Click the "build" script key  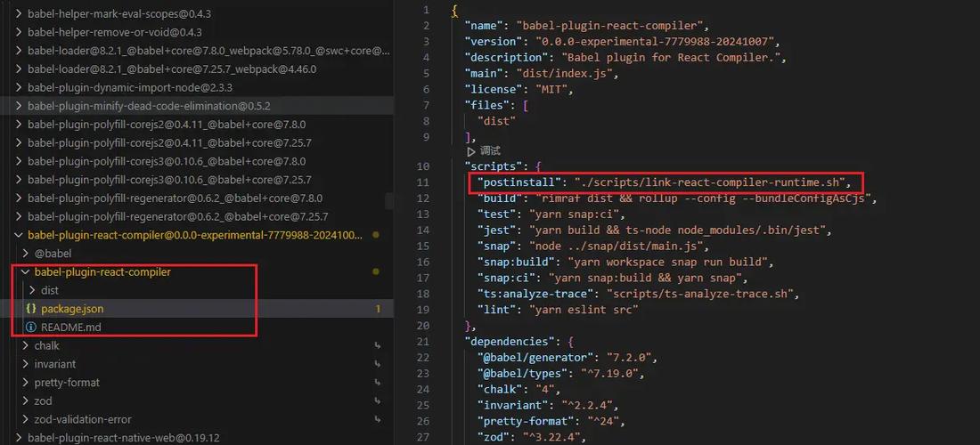pos(500,198)
